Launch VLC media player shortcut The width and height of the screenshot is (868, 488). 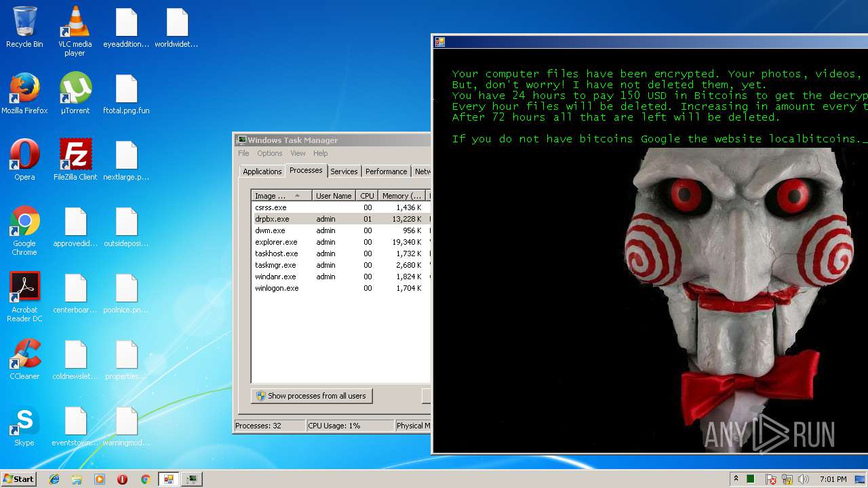tap(75, 32)
